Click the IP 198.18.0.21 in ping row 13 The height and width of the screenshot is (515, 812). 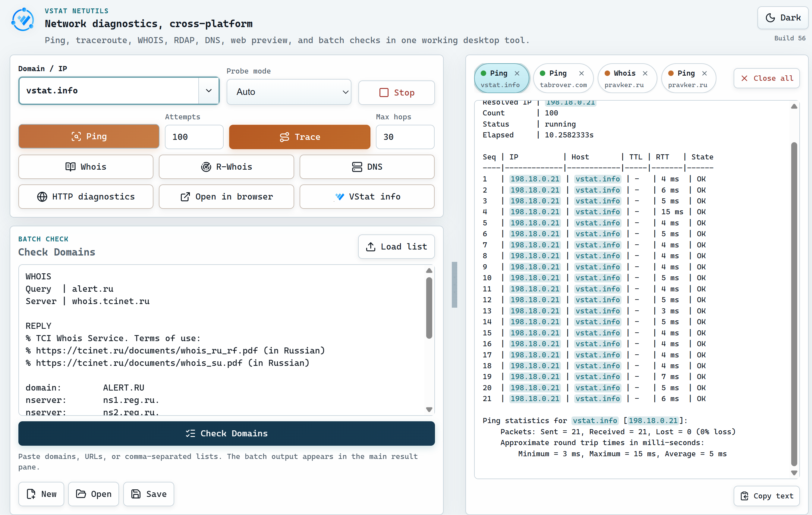535,311
